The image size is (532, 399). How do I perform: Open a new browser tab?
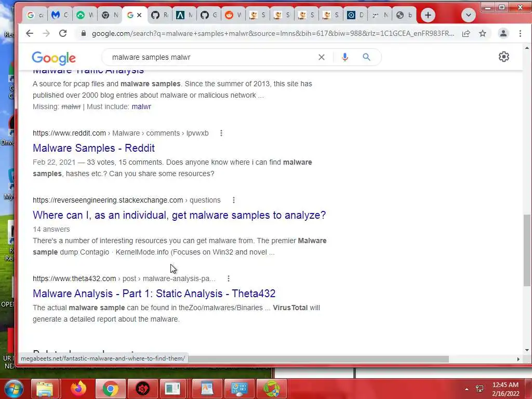(428, 15)
